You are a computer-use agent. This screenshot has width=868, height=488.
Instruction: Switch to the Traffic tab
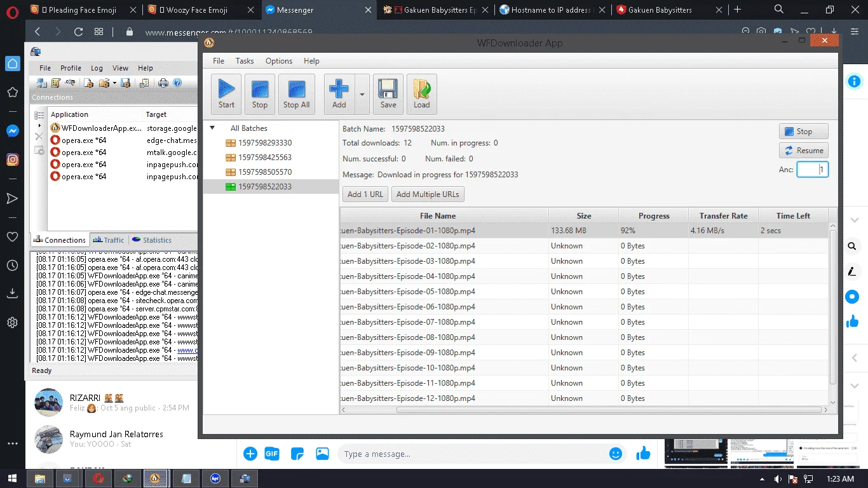pyautogui.click(x=108, y=240)
